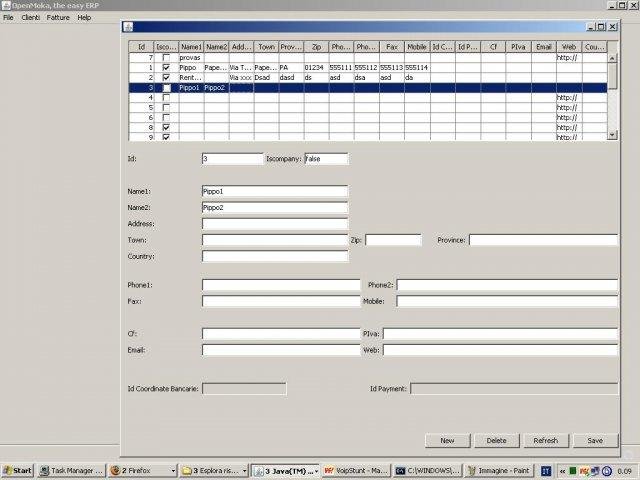Screen dimensions: 640x480
Task: Open the Windows Start button
Action: (x=17, y=471)
